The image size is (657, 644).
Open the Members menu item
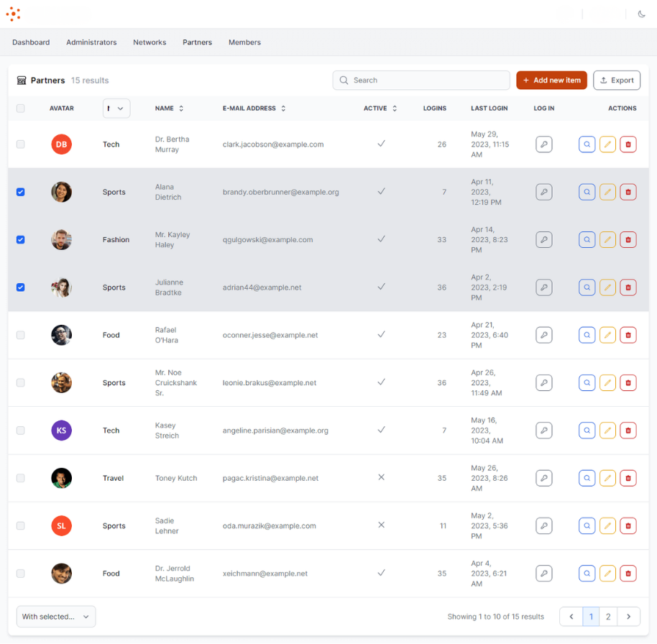[244, 42]
